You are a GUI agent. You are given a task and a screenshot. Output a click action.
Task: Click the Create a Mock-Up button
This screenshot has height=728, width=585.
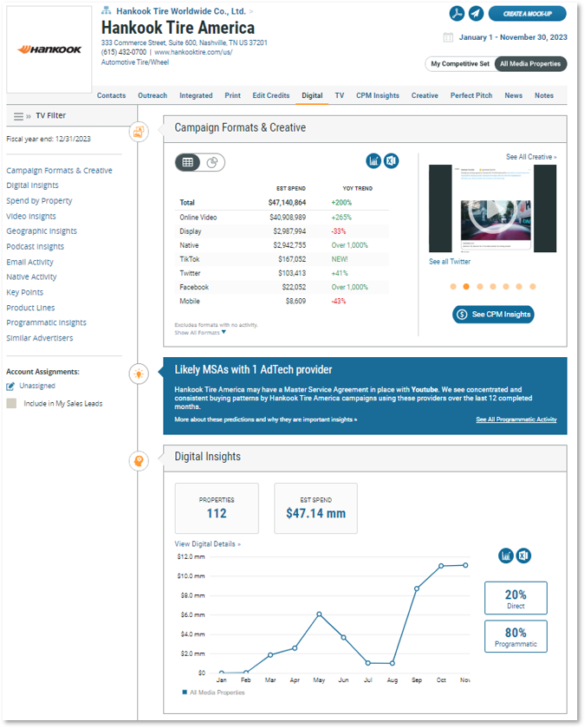(x=528, y=14)
